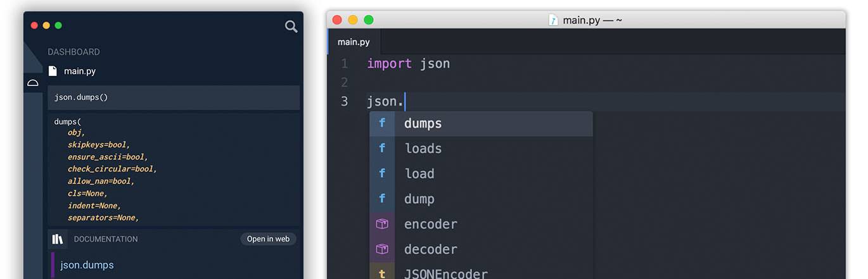Click the file icon in editor title bar
Image resolution: width=868 pixels, height=279 pixels.
(553, 20)
